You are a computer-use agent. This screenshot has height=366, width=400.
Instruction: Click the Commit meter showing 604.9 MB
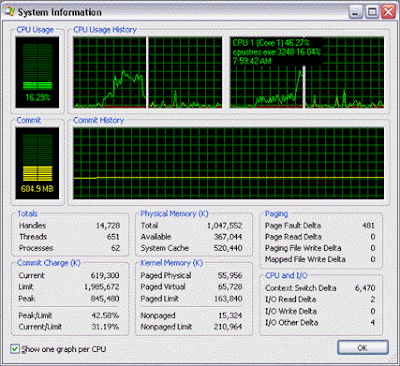tap(37, 163)
